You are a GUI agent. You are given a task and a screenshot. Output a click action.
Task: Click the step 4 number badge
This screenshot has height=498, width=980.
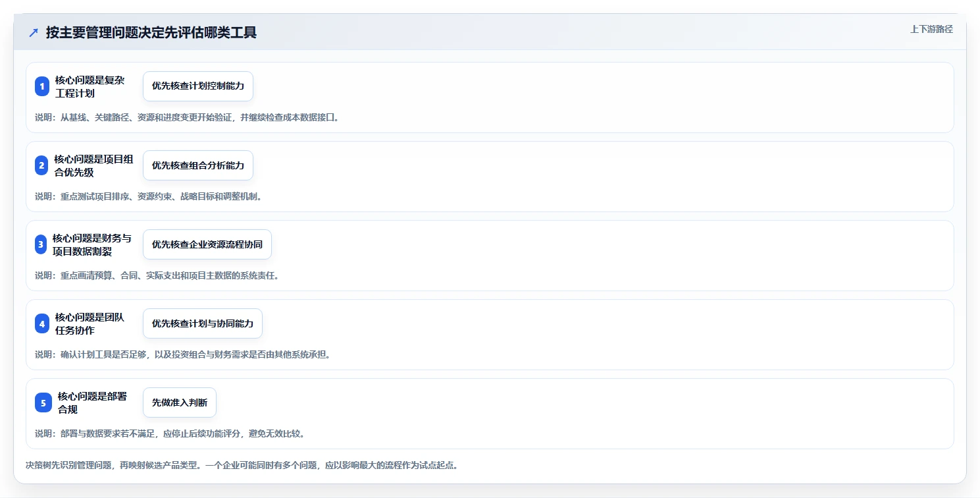coord(42,323)
